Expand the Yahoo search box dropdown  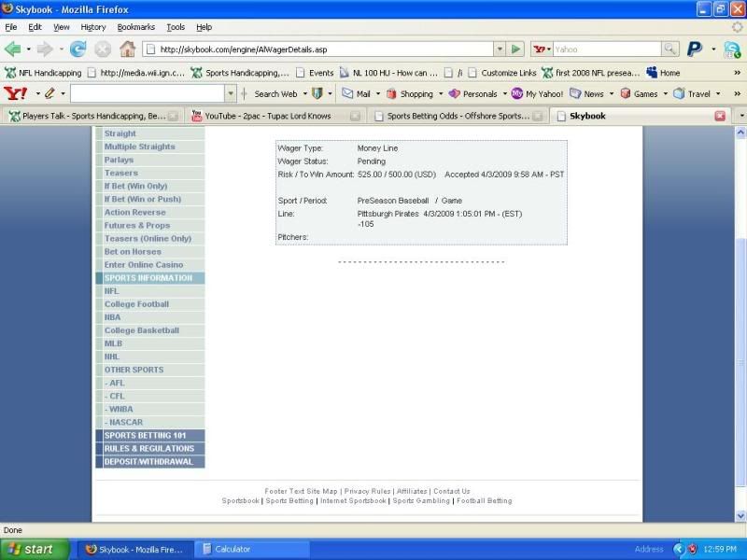pos(231,94)
